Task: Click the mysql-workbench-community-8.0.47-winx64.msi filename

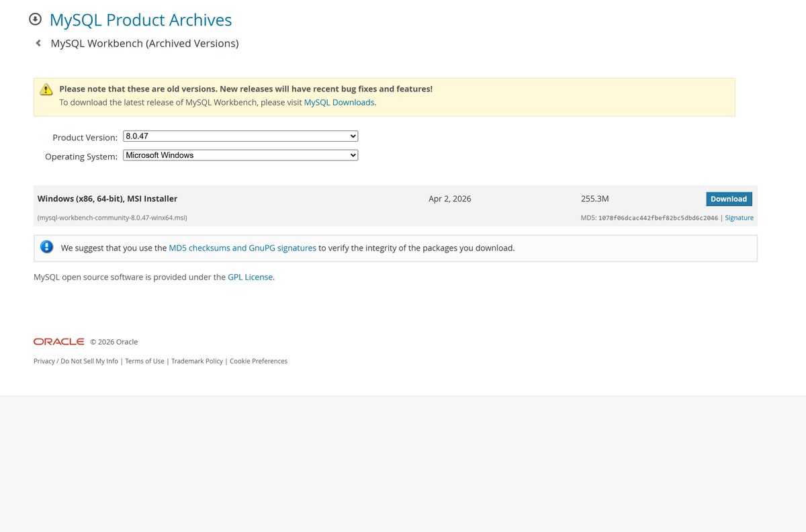Action: point(112,218)
